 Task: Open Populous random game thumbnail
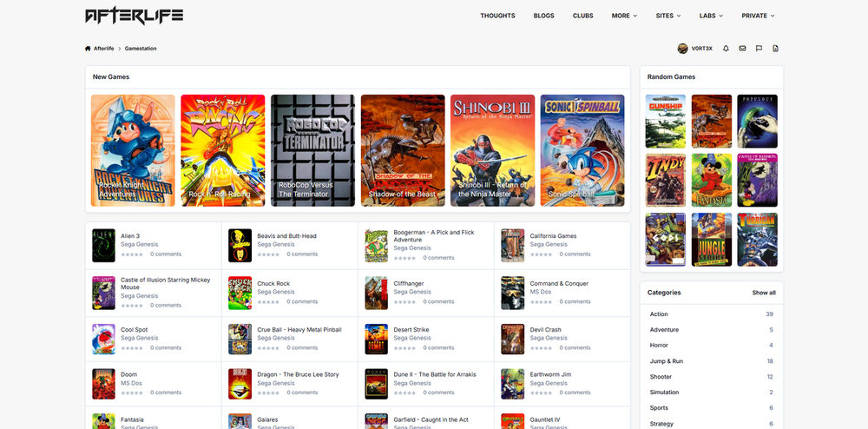(x=757, y=122)
